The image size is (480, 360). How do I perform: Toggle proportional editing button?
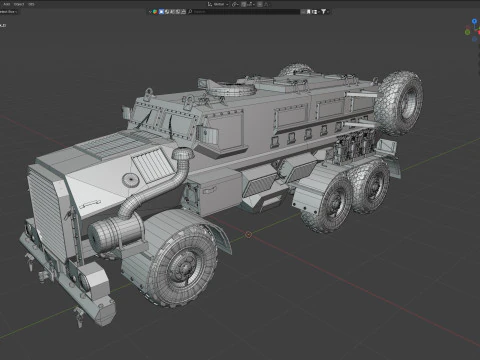click(x=260, y=4)
